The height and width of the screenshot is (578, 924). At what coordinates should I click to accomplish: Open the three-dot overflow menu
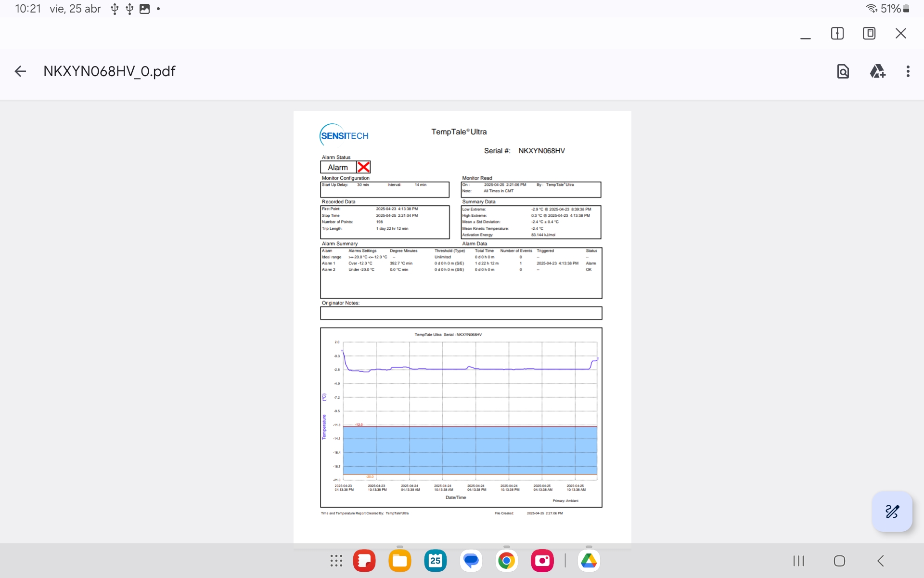pos(908,71)
